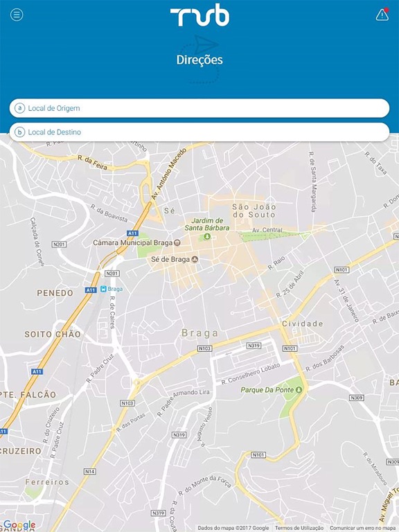Screen dimensions: 399x532
Task: Click the Braga city label
Action: coord(199,333)
